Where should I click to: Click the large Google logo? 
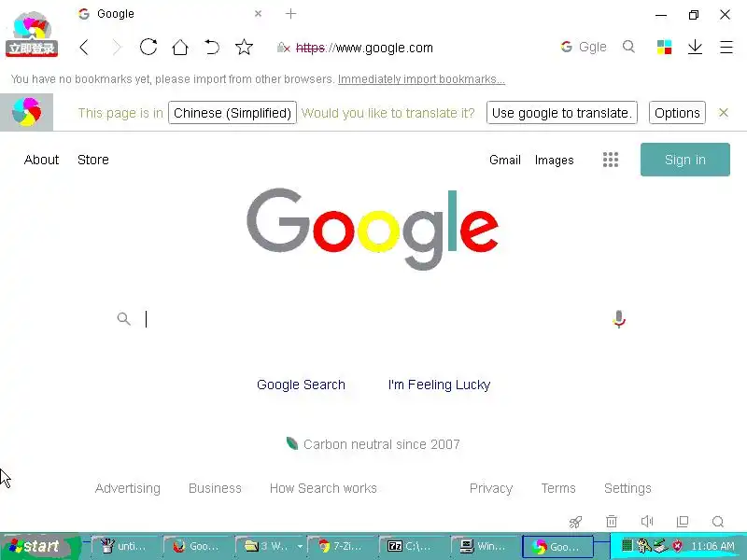(373, 229)
